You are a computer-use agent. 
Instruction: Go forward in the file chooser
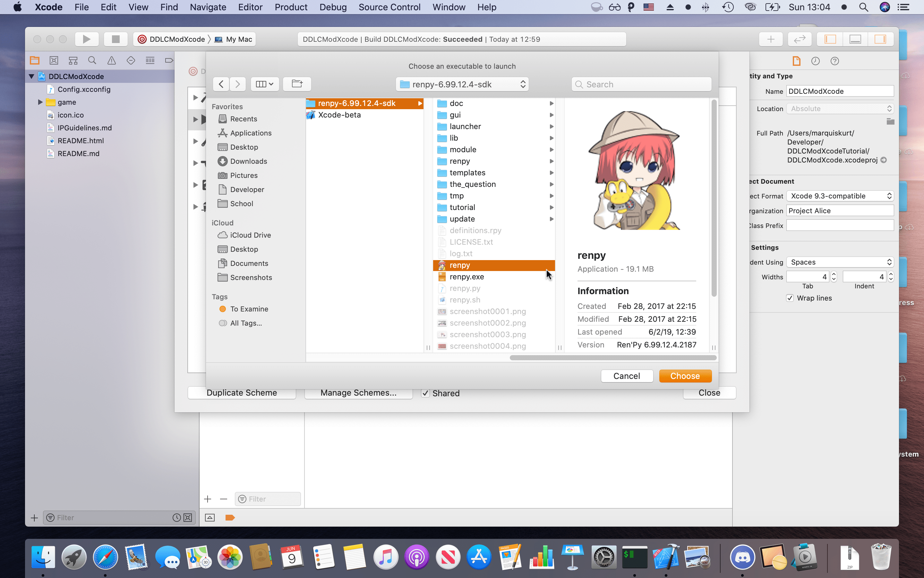(237, 84)
